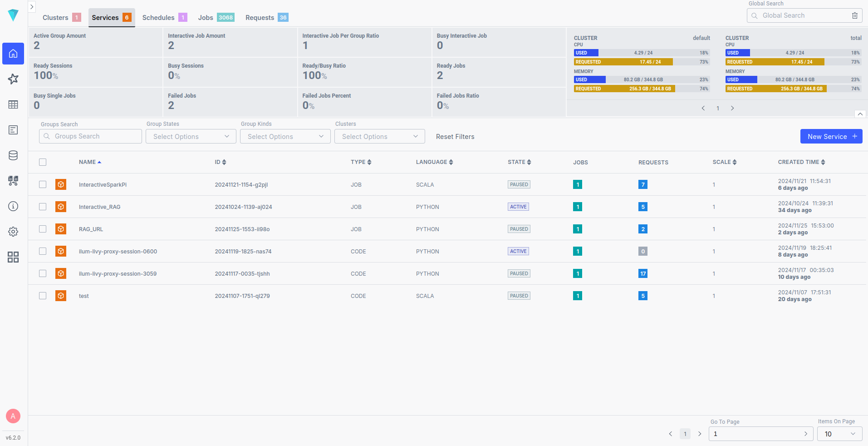The image size is (868, 446).
Task: Open the Home icon in the sidebar
Action: pos(13,54)
